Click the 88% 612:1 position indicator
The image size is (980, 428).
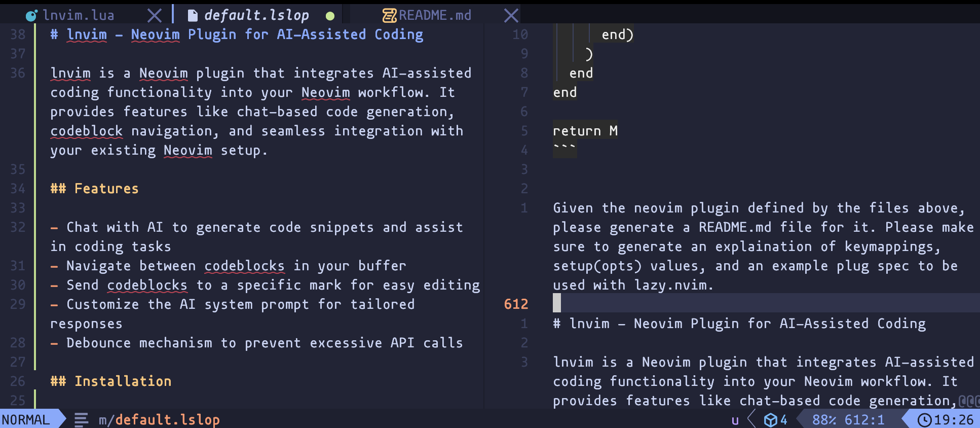coord(848,420)
